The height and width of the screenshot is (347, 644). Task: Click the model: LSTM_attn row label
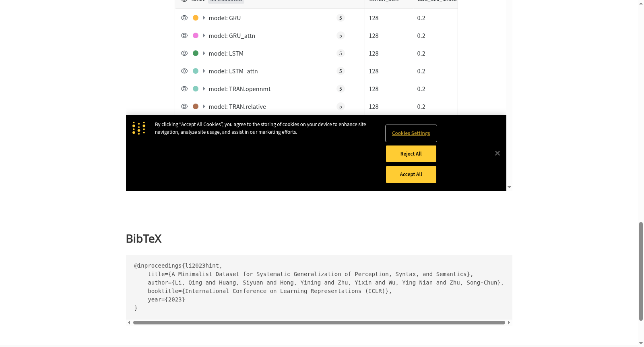point(233,71)
